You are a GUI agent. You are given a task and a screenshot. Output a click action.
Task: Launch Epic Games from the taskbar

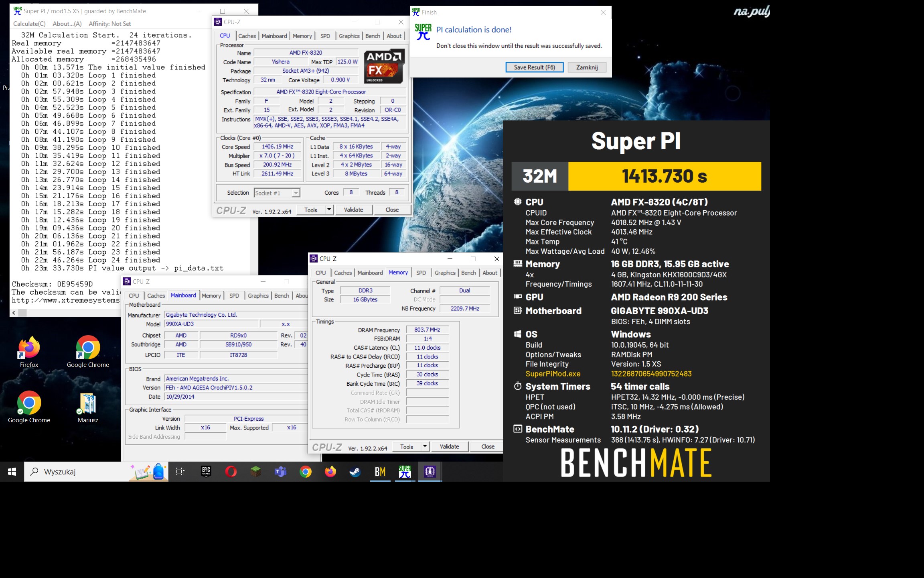coord(206,472)
